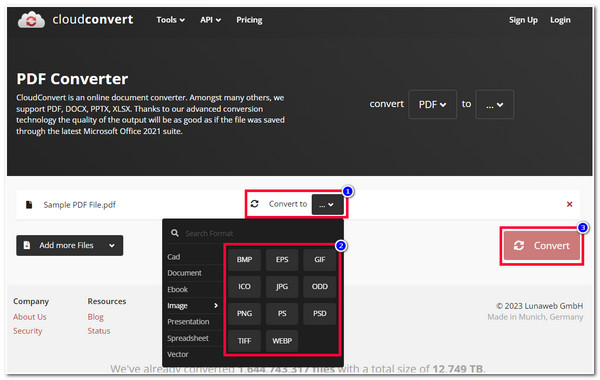Screen dimensions: 600x380
Task: Open the Status footer link
Action: point(99,331)
